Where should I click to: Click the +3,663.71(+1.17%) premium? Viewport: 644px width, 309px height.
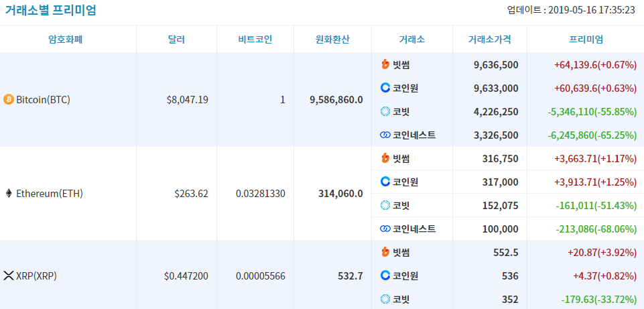click(x=595, y=159)
